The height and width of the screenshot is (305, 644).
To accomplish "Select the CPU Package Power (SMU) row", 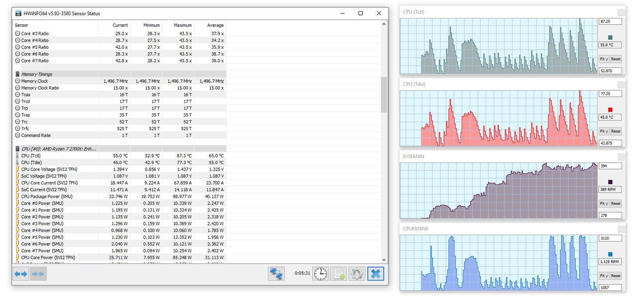I will [x=56, y=196].
